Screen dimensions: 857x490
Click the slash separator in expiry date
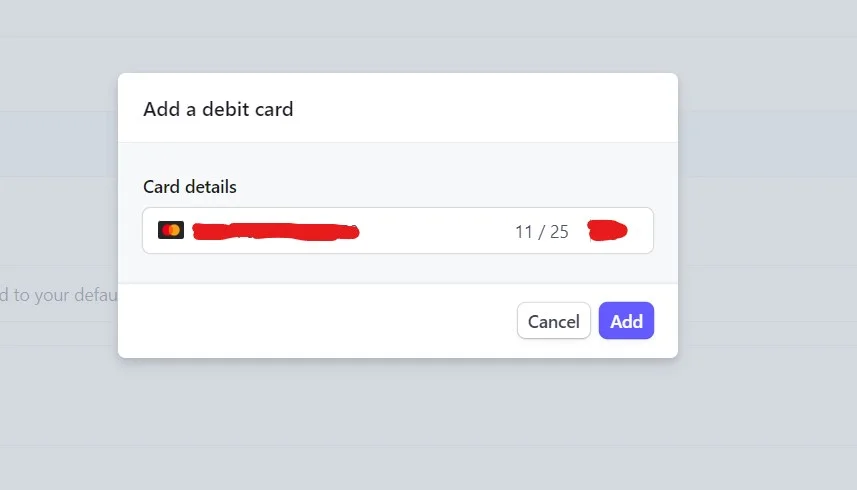541,232
